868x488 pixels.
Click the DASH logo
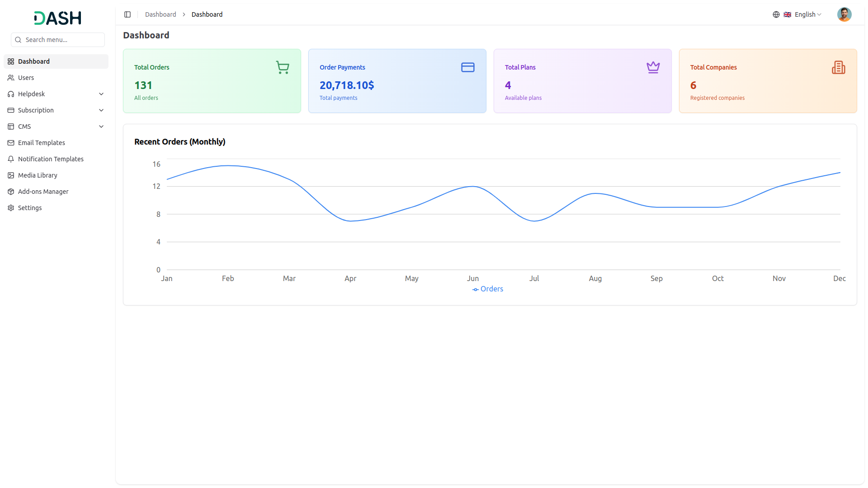(57, 18)
